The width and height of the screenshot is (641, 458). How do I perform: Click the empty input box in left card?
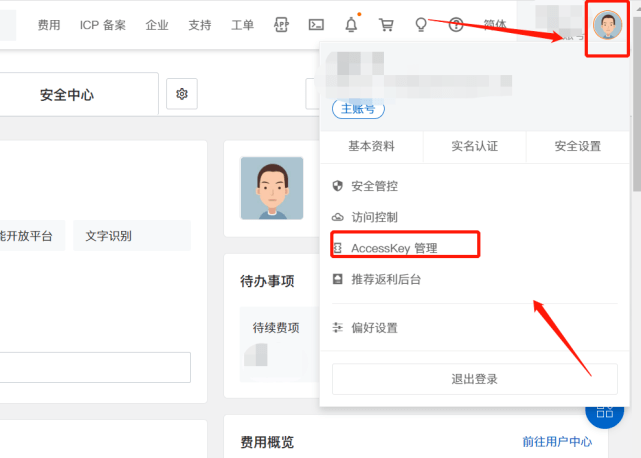click(95, 368)
